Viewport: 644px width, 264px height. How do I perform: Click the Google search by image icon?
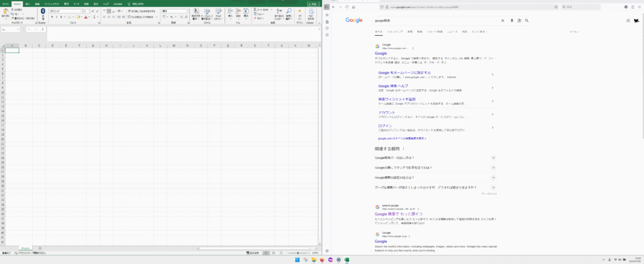pyautogui.click(x=519, y=21)
